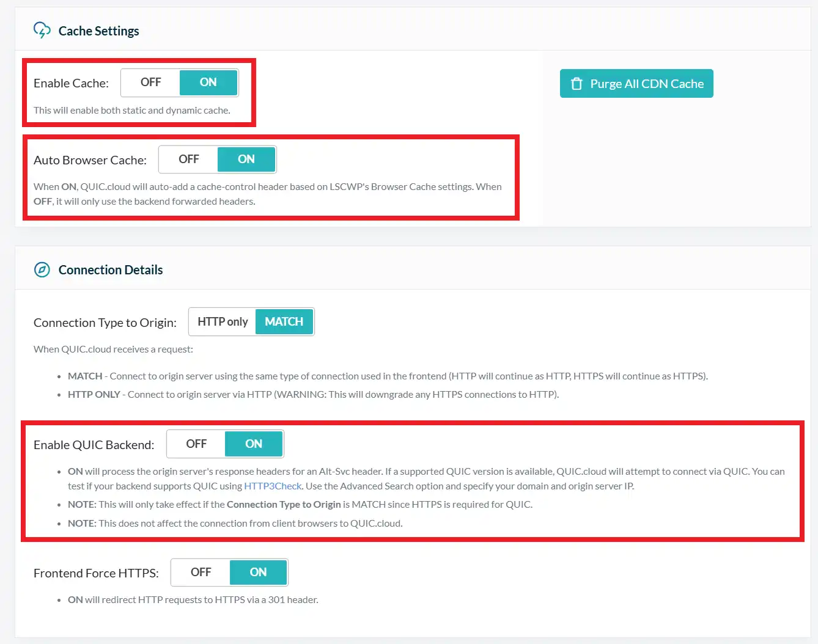818x644 pixels.
Task: Switch Enable Cache to ON
Action: click(208, 82)
